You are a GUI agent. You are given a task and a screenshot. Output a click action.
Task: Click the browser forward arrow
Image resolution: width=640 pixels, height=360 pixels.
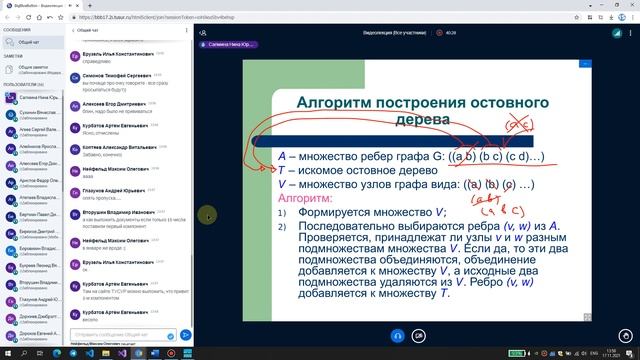pyautogui.click(x=18, y=17)
